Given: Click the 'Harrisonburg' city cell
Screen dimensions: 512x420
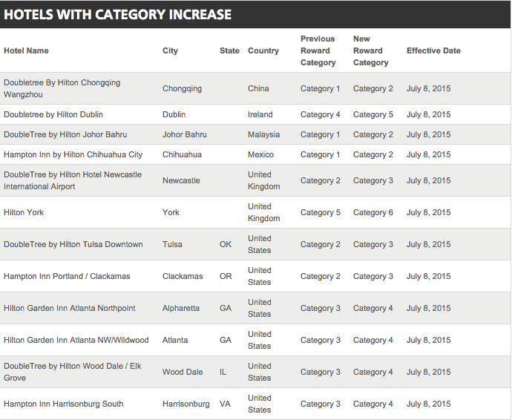Looking at the screenshot, I should tap(186, 404).
